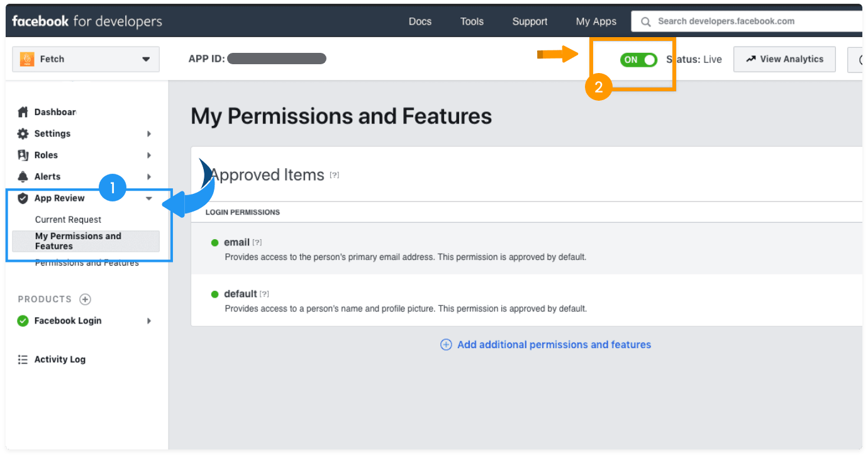Collapse the App Review section arrow

click(149, 198)
